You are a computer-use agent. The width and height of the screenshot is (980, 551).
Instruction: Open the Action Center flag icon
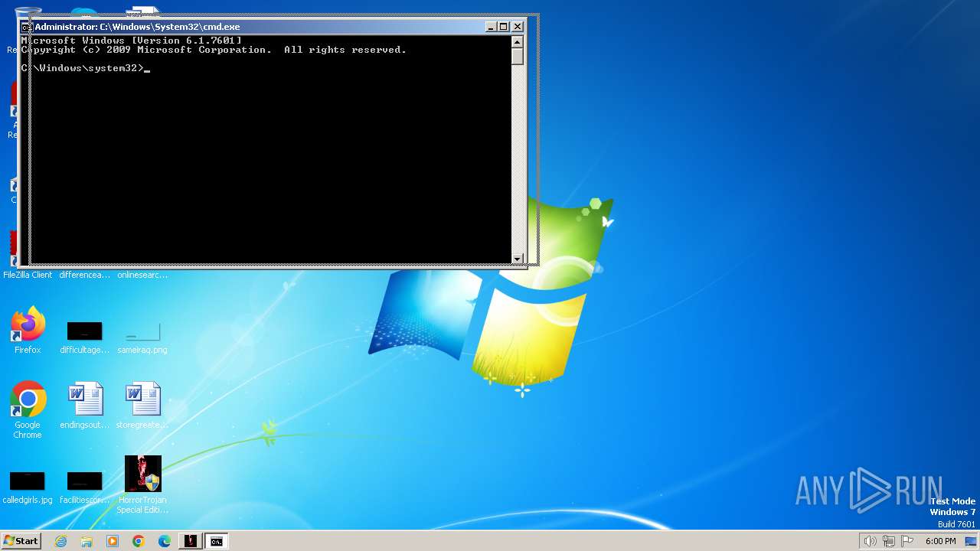click(x=907, y=541)
